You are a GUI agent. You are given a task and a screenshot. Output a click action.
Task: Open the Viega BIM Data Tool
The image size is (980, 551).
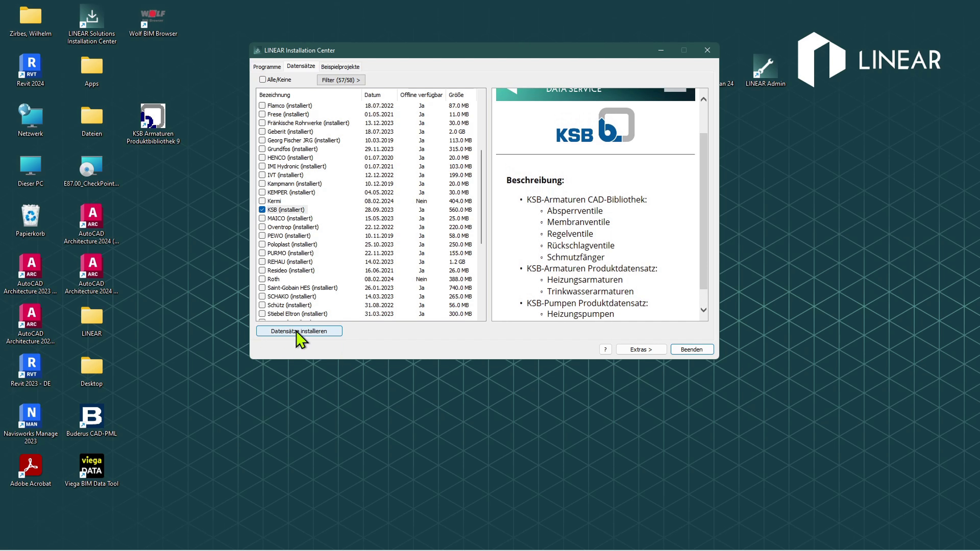(91, 466)
